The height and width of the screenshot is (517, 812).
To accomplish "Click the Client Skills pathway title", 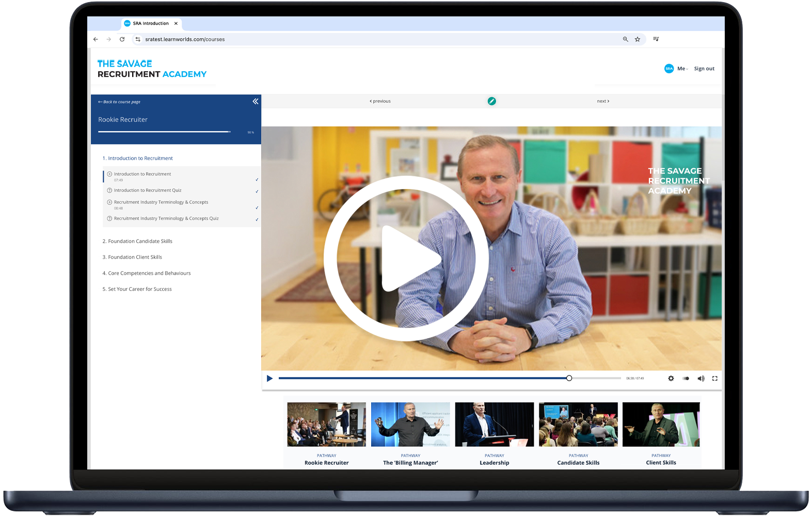I will pyautogui.click(x=661, y=463).
